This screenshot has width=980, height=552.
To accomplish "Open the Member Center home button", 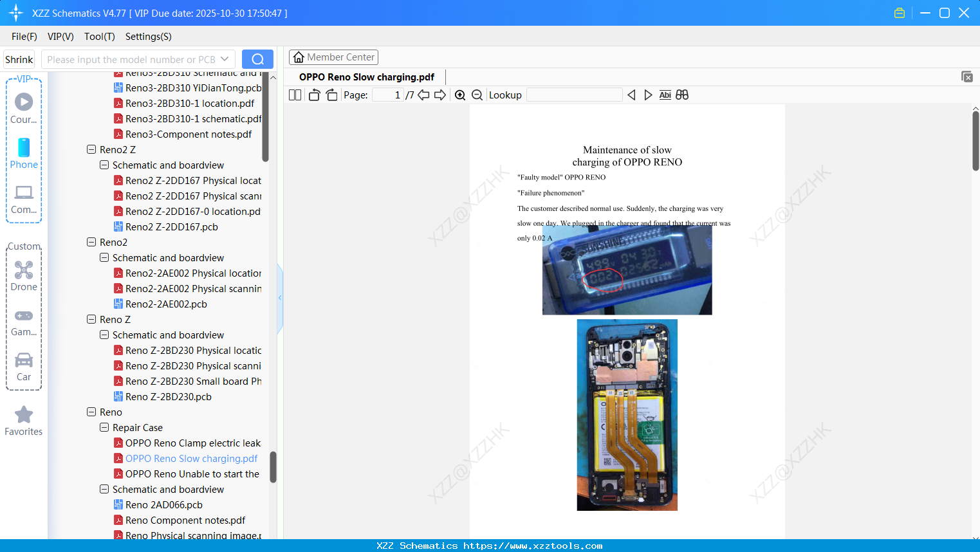I will [x=333, y=57].
